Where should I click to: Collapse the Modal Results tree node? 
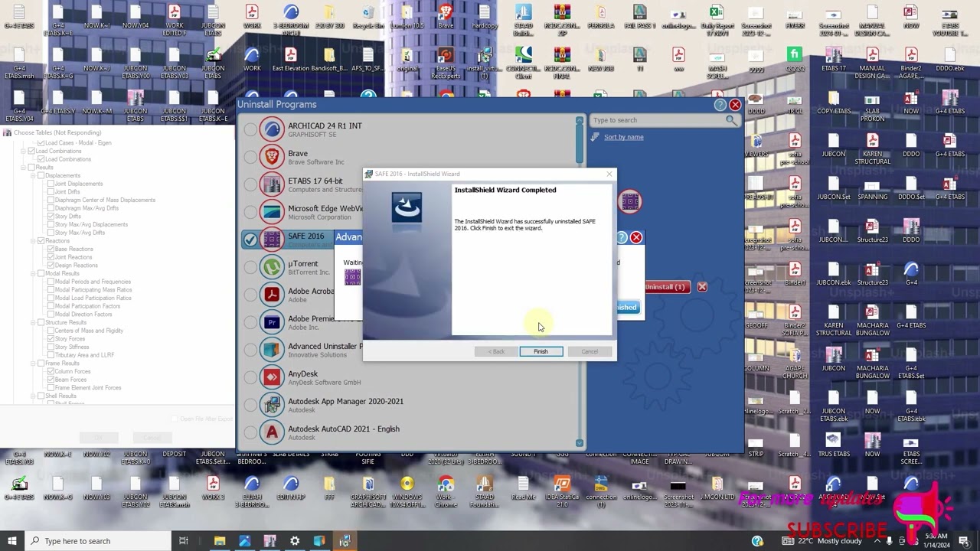(x=33, y=274)
